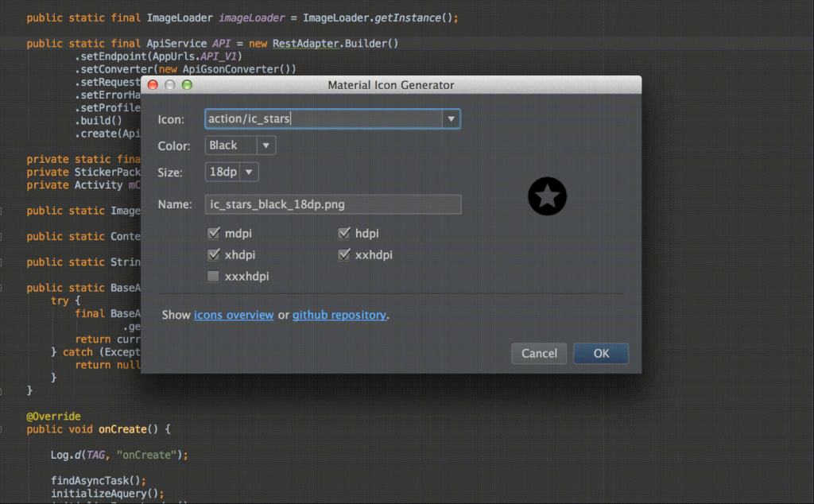Minimize the Material Icon Generator dialog

[x=169, y=84]
